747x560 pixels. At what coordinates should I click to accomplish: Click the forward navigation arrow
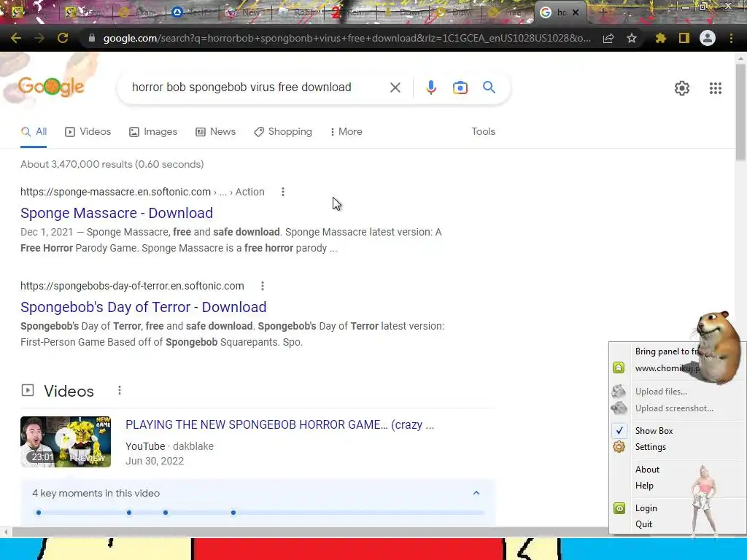(x=39, y=38)
